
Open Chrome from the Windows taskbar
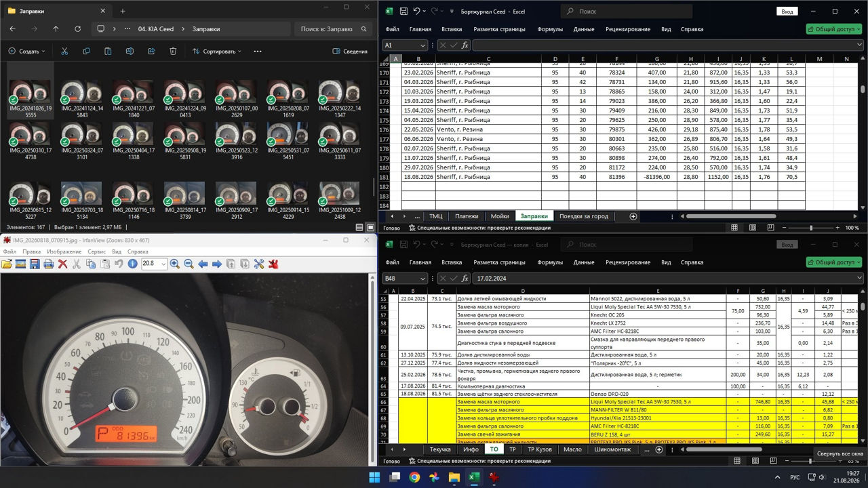(414, 477)
